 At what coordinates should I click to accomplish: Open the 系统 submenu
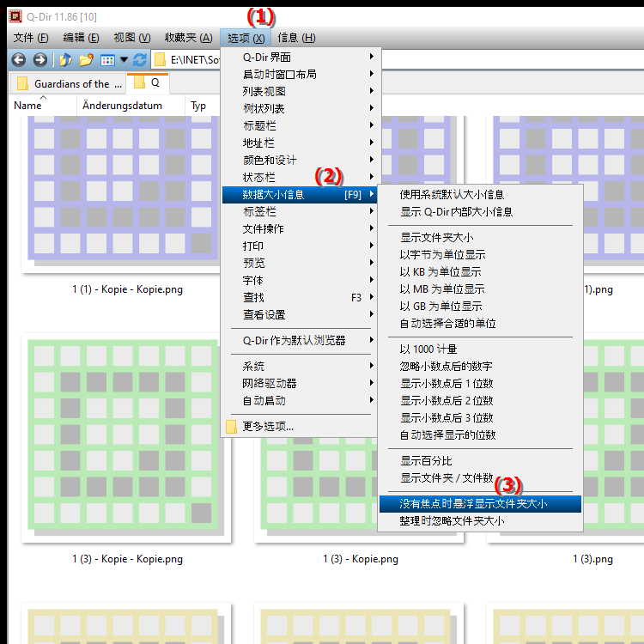tap(300, 367)
